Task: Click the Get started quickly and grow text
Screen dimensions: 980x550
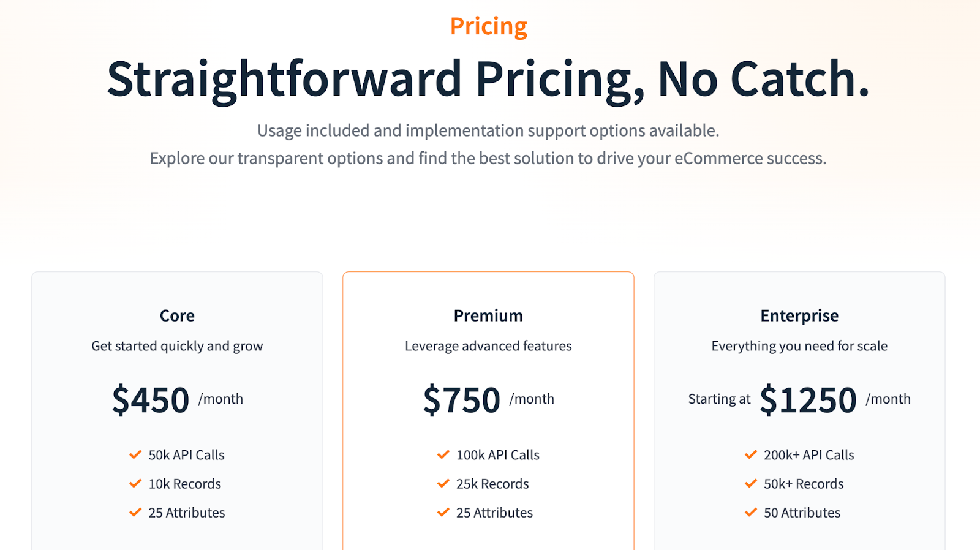Action: click(177, 346)
